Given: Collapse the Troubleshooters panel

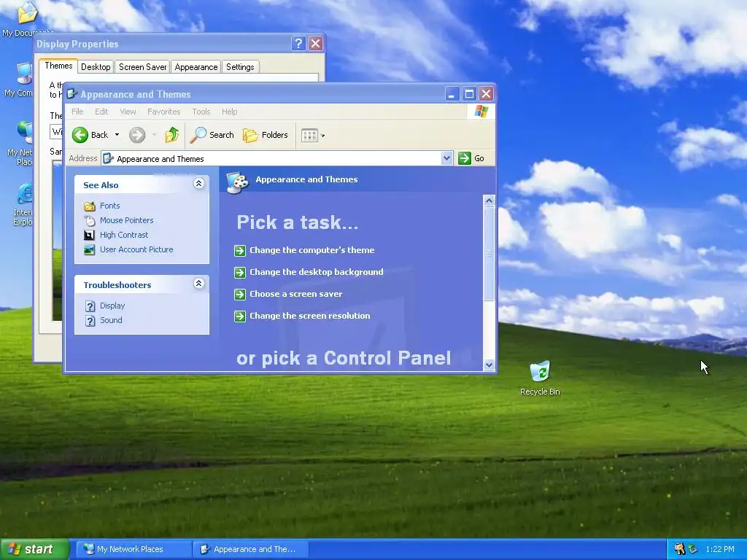Looking at the screenshot, I should [198, 284].
